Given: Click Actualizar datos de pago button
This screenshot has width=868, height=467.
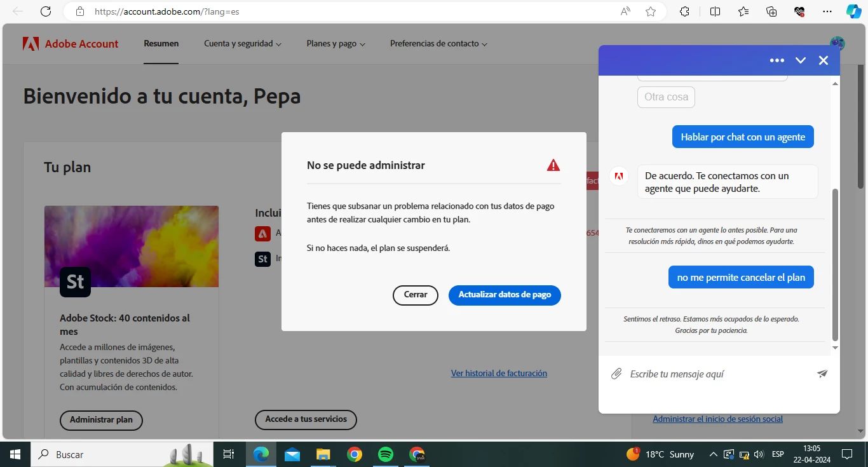Looking at the screenshot, I should coord(505,295).
